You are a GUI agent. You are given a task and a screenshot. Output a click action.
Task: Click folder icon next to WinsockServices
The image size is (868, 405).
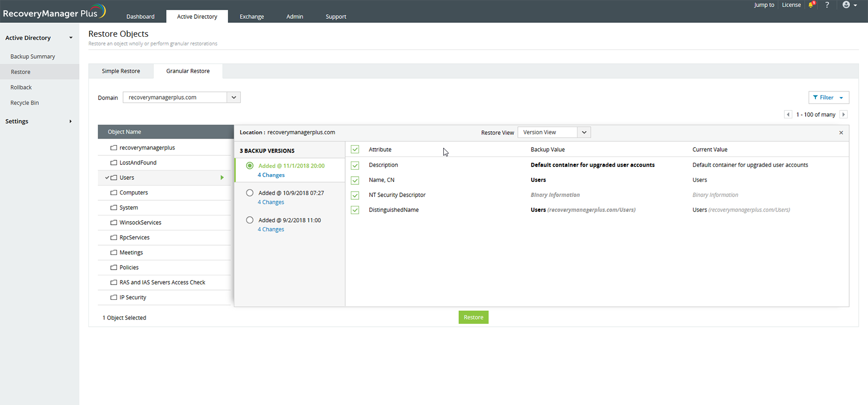[114, 223]
